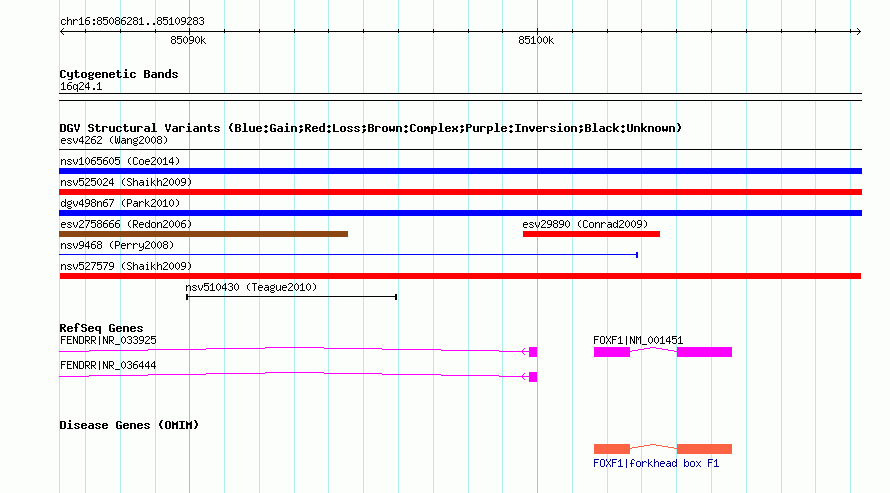Click the nsv510430 (Teague2010) label
This screenshot has width=890, height=493.
(x=251, y=287)
